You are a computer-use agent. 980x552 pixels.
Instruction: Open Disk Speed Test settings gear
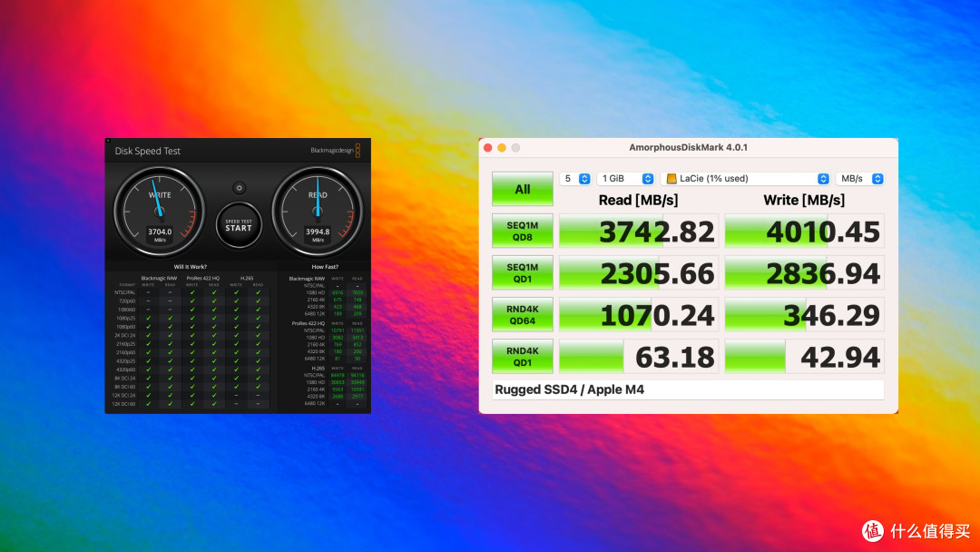239,188
